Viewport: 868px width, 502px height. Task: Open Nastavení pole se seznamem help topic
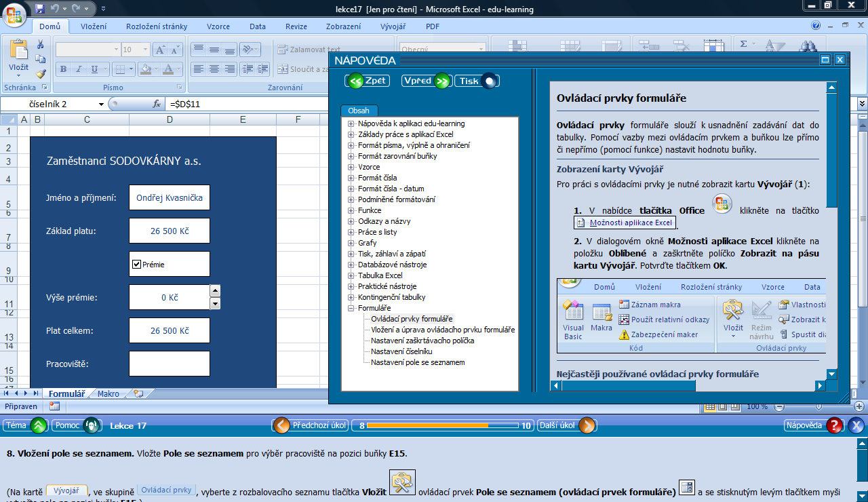click(x=418, y=362)
